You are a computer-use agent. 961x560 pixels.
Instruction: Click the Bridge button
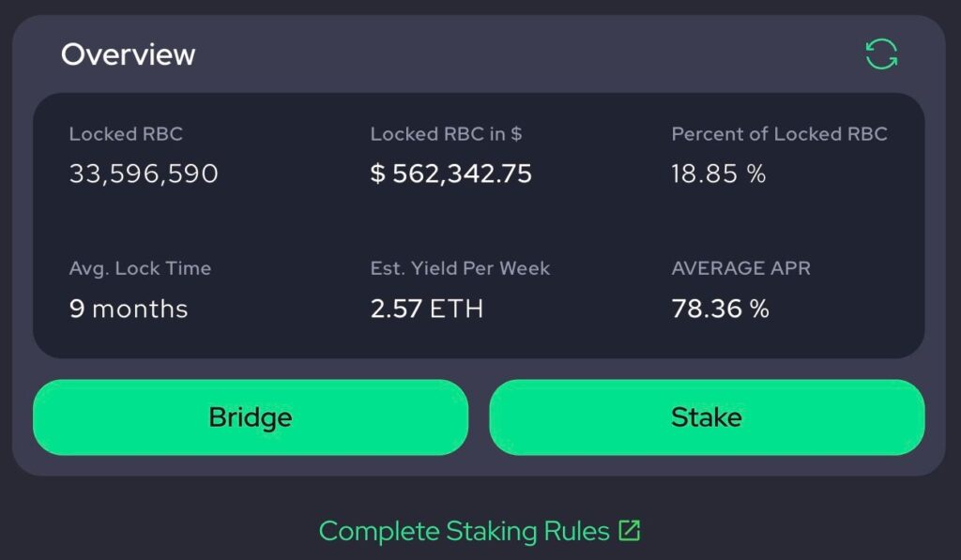tap(250, 417)
